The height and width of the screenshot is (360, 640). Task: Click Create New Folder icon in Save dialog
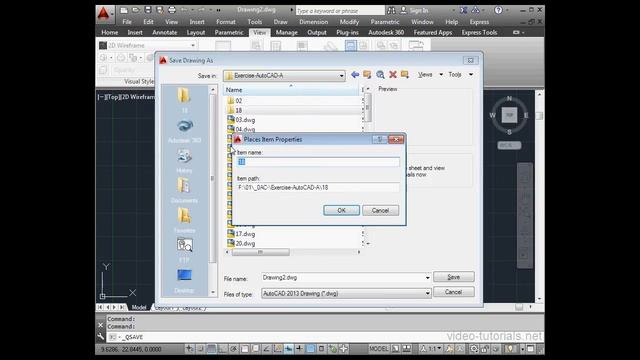tap(405, 74)
